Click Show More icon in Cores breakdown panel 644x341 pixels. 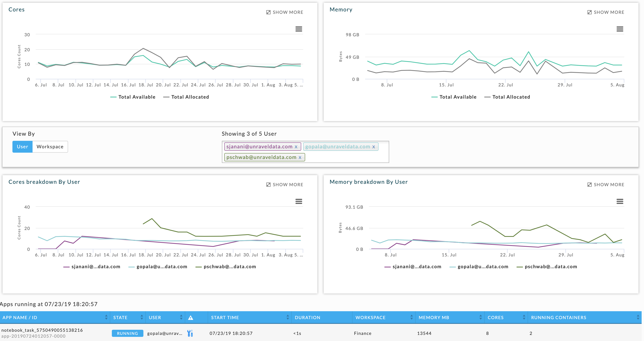[268, 184]
